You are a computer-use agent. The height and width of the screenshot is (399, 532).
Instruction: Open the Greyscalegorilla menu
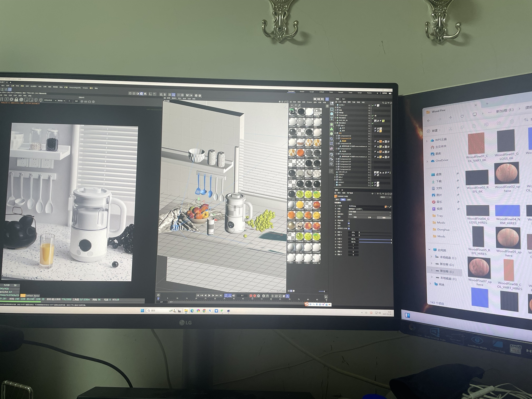click(75, 88)
